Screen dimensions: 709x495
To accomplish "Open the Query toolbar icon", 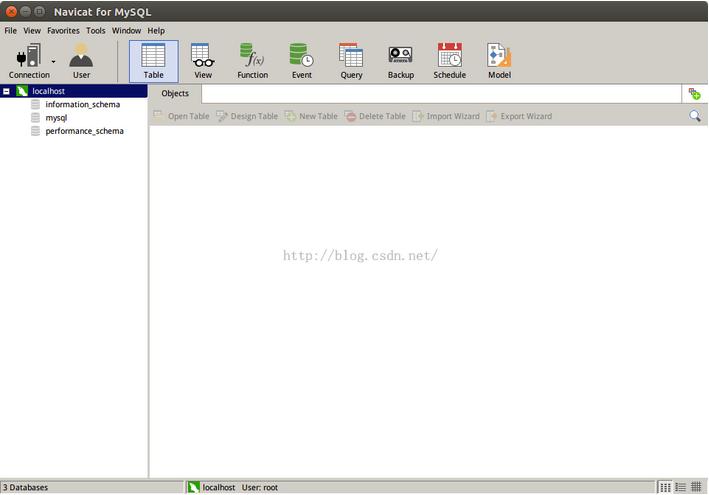I will tap(351, 61).
